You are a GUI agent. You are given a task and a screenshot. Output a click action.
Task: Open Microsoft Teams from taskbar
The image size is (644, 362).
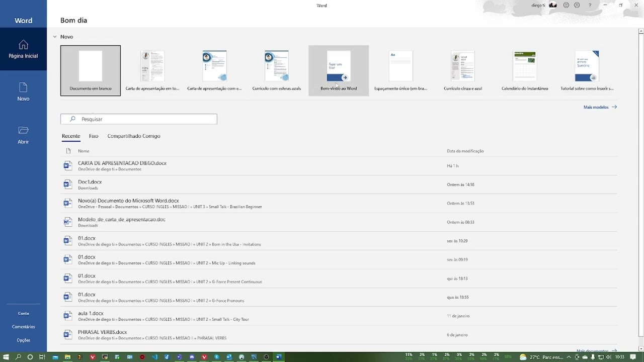coord(179,357)
